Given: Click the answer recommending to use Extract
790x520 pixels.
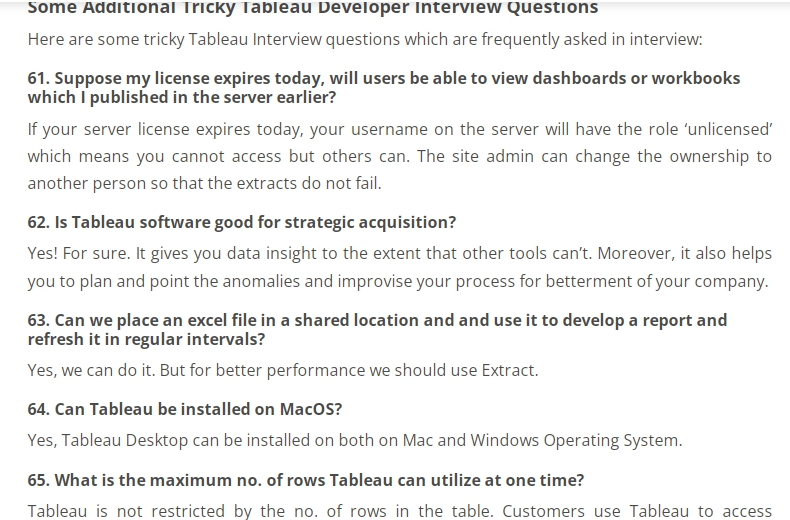Looking at the screenshot, I should click(283, 370).
